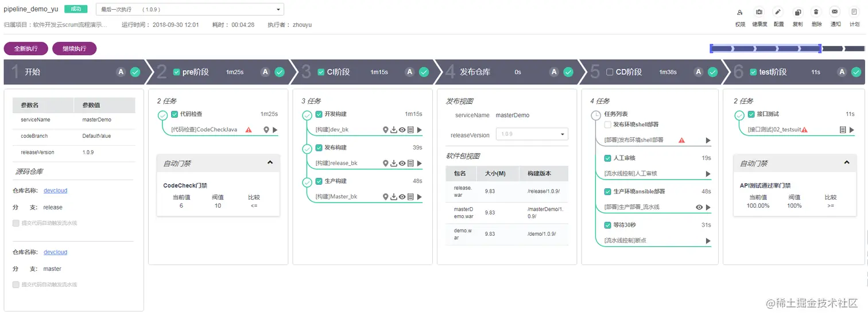Click the location pin icon for CodeCheckJava
This screenshot has height=319, width=868.
(266, 130)
